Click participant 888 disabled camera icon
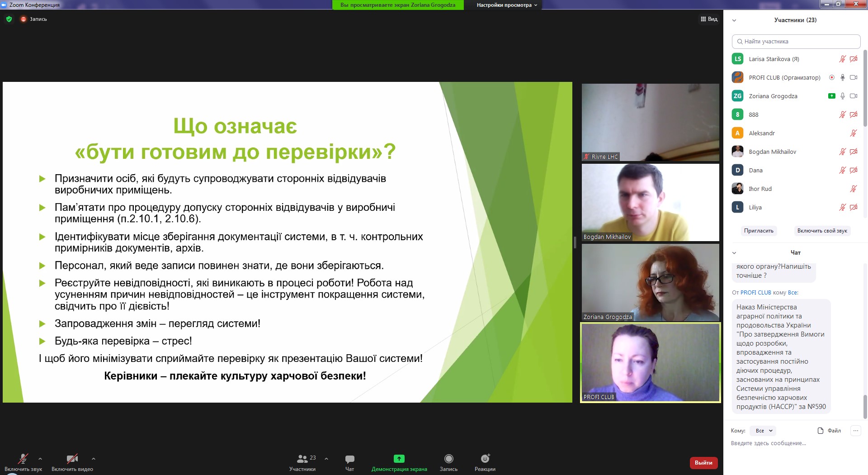 854,114
